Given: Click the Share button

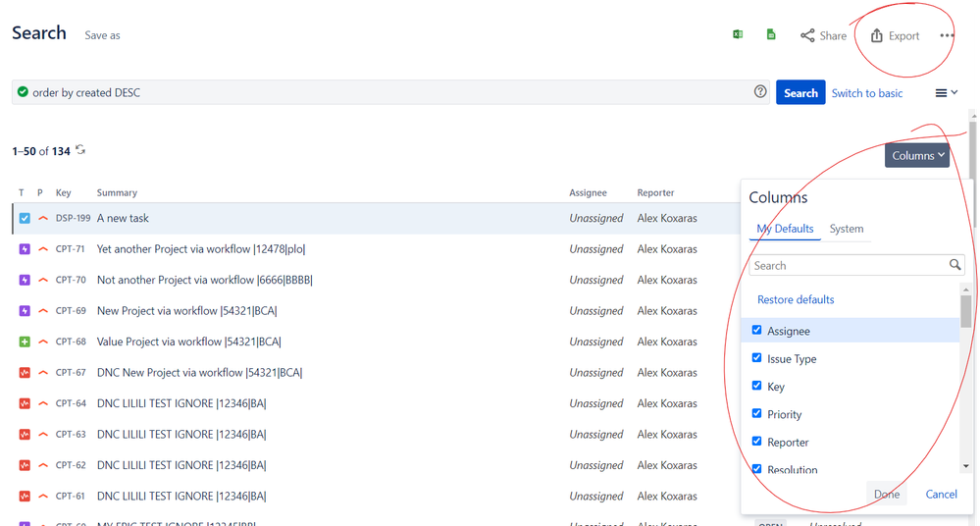Looking at the screenshot, I should pos(823,35).
